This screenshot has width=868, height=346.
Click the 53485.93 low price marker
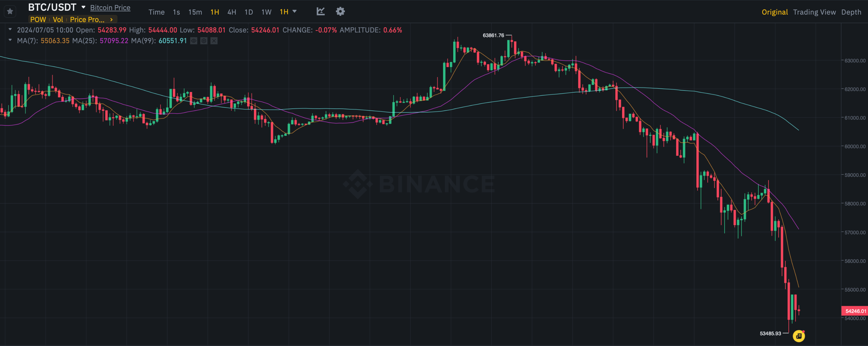(x=770, y=333)
